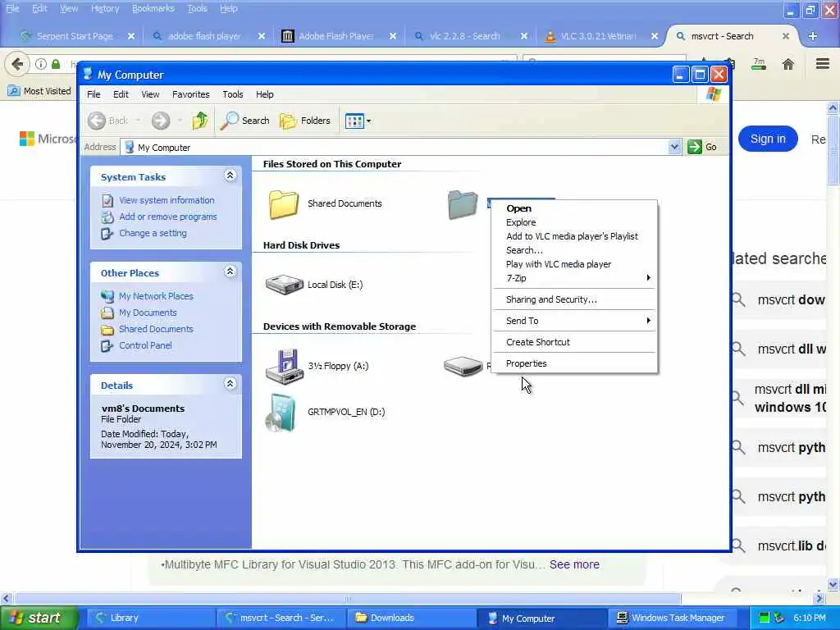Screen dimensions: 840x630
Task: Toggle the Folders pane
Action: [x=305, y=121]
